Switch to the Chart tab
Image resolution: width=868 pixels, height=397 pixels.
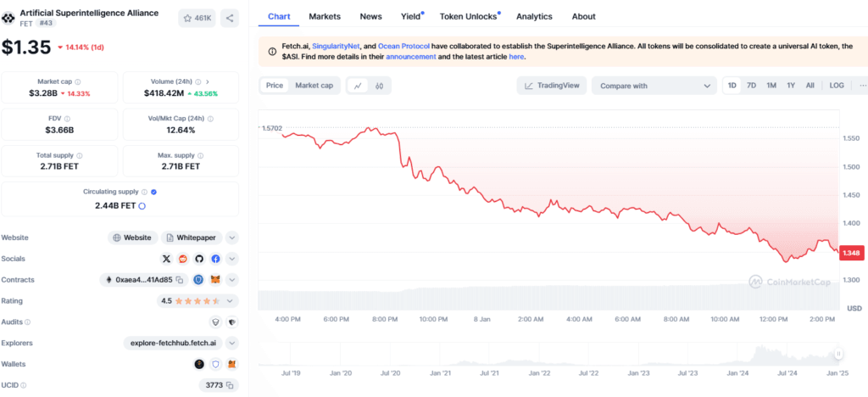pyautogui.click(x=279, y=17)
